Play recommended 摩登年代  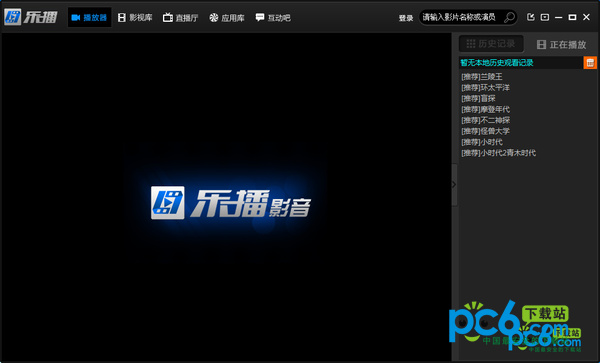coord(486,109)
